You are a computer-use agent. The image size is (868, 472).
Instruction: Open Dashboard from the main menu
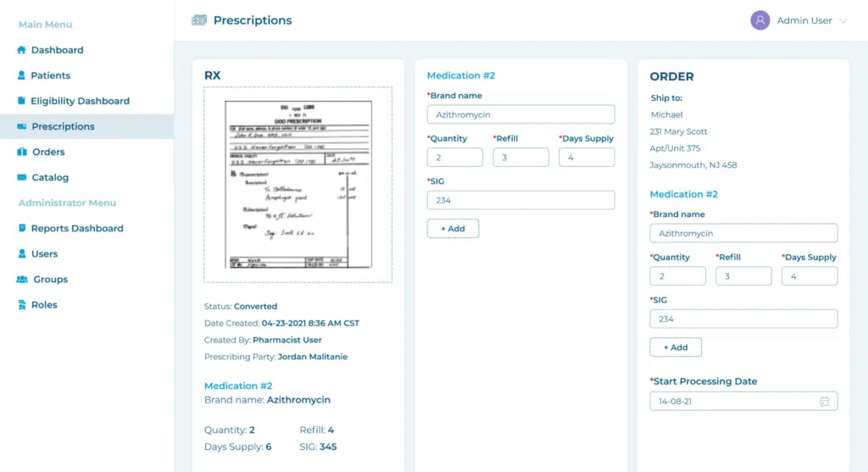(57, 50)
